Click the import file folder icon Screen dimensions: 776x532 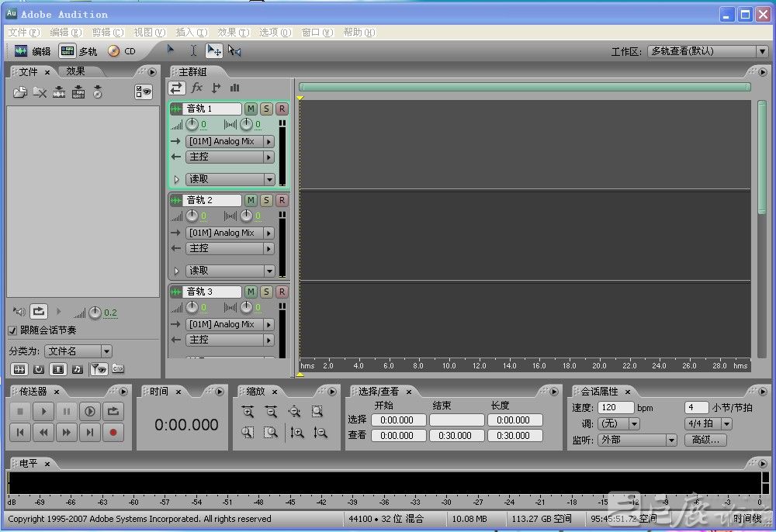click(20, 92)
